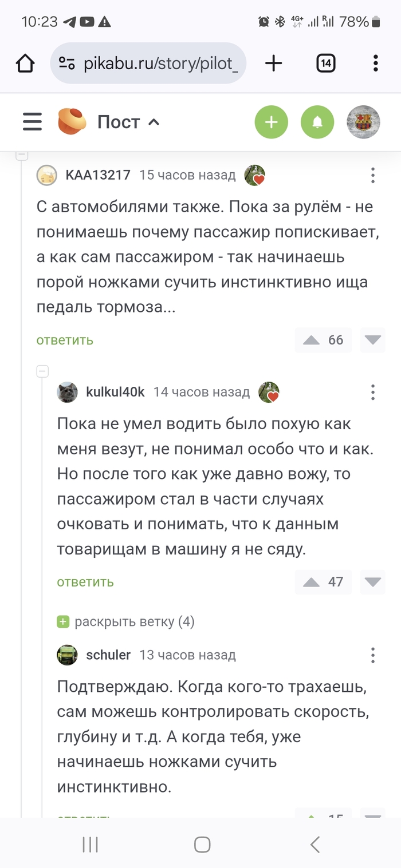Open the browser tab switcher showing 14
Image resolution: width=401 pixels, height=868 pixels.
[325, 63]
